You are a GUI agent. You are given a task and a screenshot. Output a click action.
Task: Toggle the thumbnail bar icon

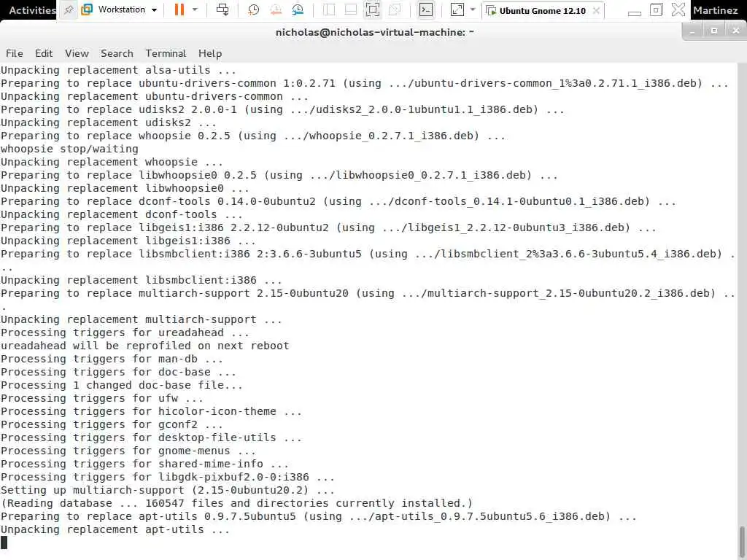coord(351,9)
